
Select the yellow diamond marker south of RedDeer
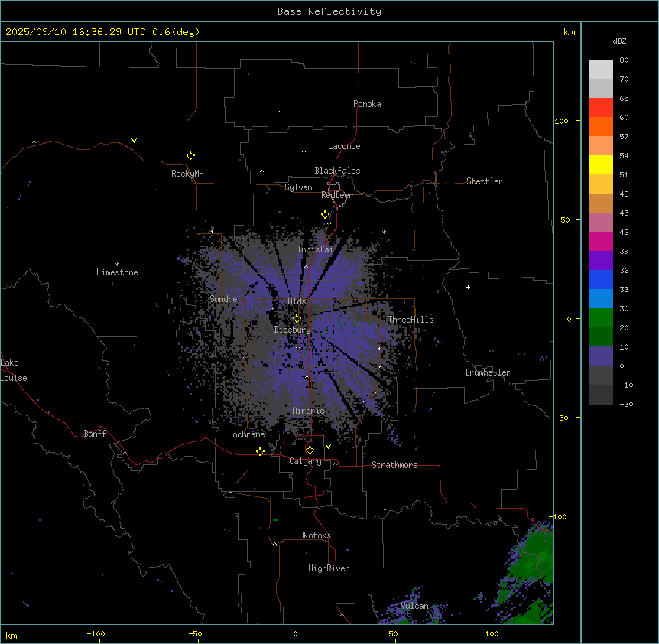[325, 215]
